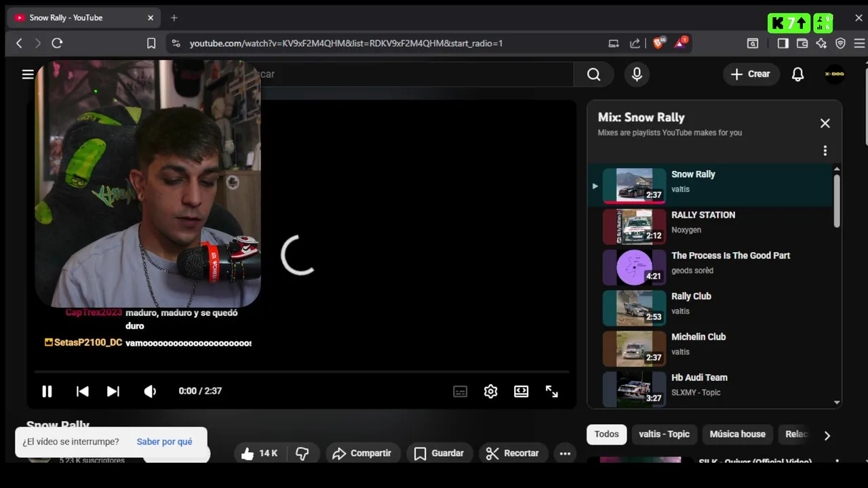868x488 pixels.
Task: Select the Música house chip
Action: point(737,434)
